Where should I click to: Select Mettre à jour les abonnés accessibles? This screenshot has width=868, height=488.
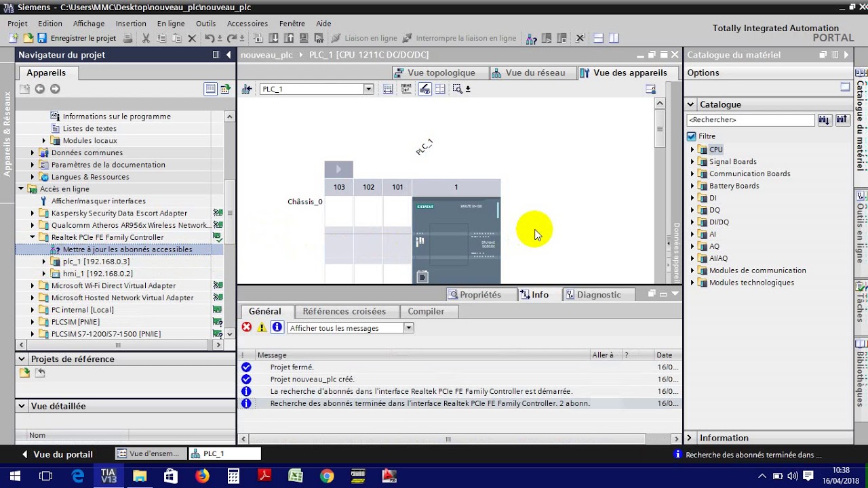coord(127,249)
